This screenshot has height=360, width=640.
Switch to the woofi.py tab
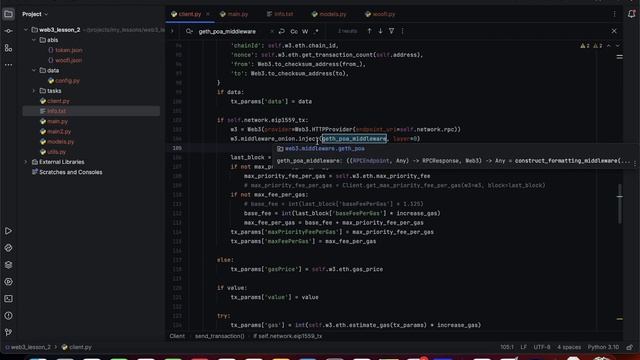[380, 14]
